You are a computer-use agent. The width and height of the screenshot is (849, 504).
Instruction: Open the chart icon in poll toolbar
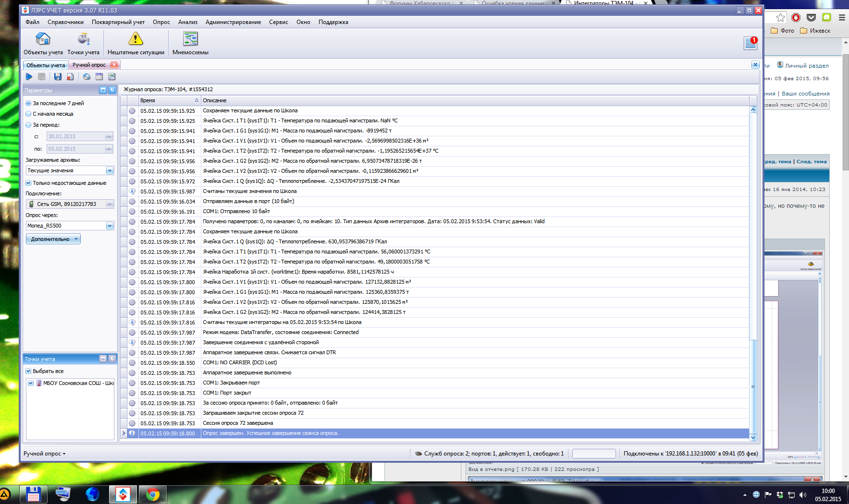[x=111, y=77]
